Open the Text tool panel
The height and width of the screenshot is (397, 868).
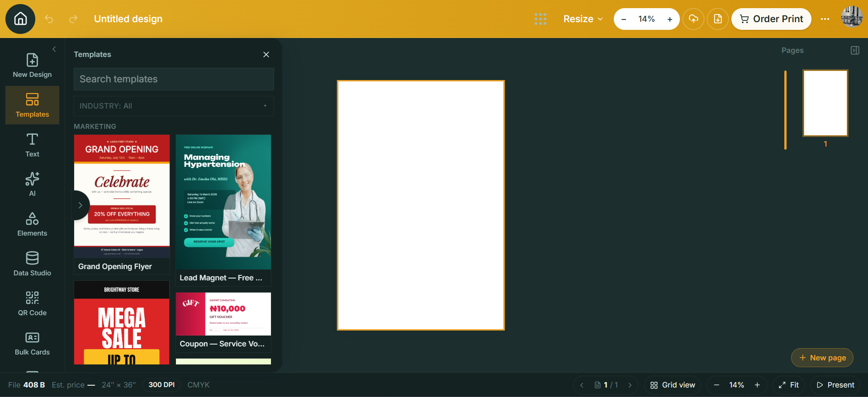[x=32, y=145]
